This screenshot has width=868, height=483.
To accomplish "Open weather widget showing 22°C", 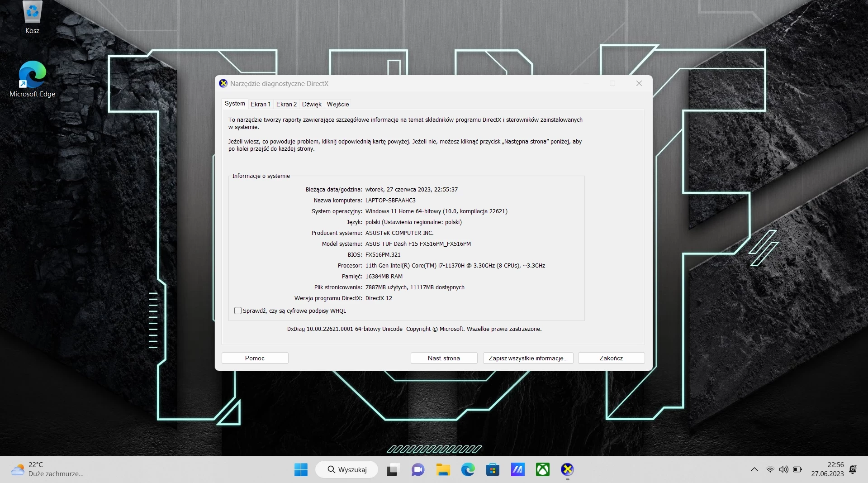I will tap(47, 469).
